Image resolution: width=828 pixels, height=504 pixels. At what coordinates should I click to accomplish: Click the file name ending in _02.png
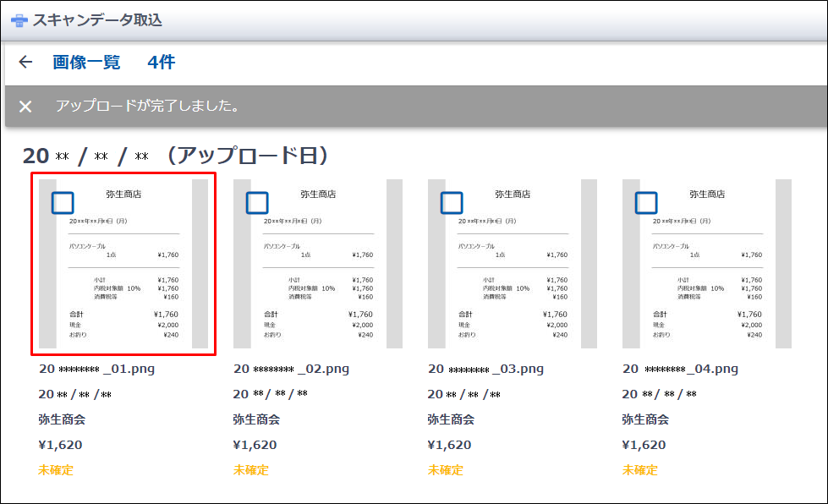pos(291,369)
